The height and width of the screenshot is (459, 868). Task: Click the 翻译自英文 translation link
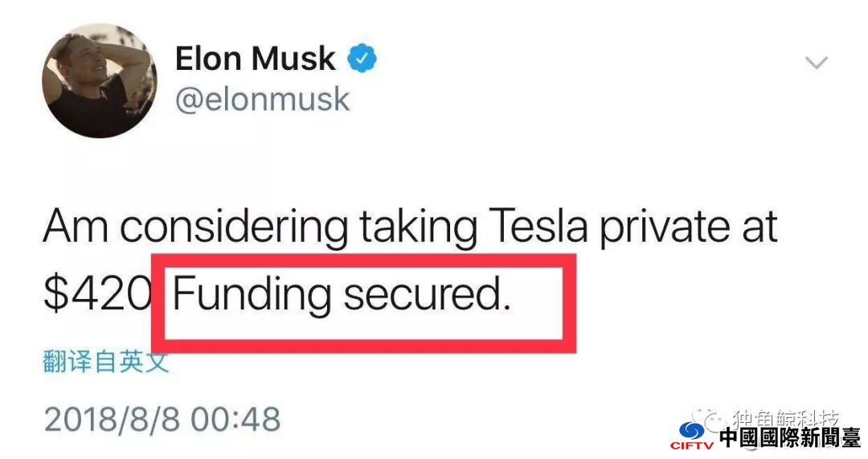[x=106, y=362]
